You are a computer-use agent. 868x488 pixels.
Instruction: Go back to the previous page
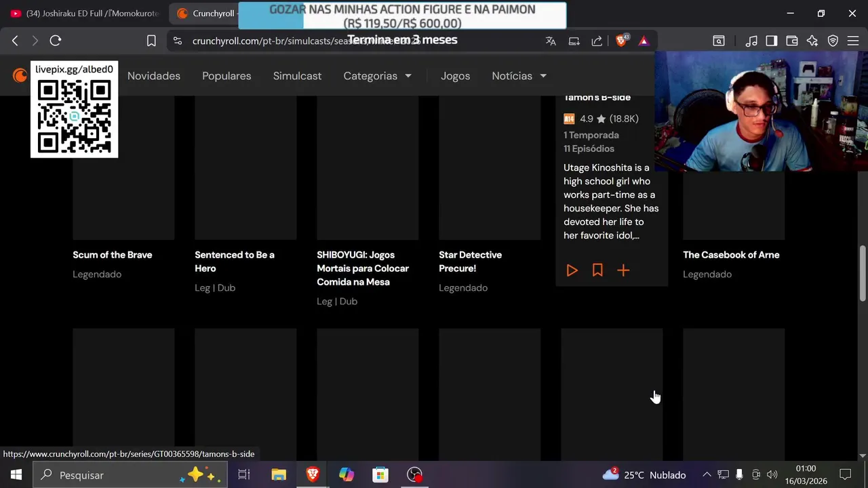(x=15, y=41)
